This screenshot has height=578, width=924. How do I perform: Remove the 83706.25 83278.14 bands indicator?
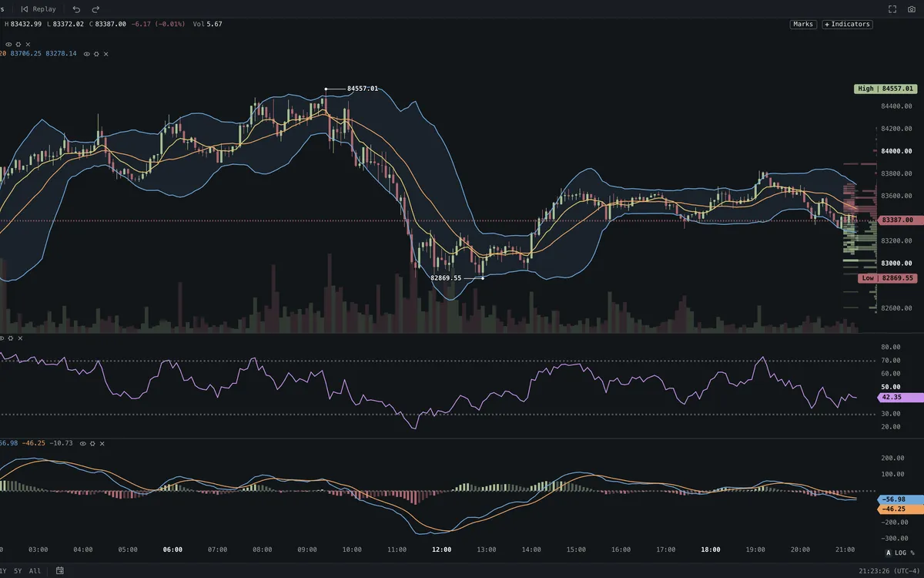(106, 54)
